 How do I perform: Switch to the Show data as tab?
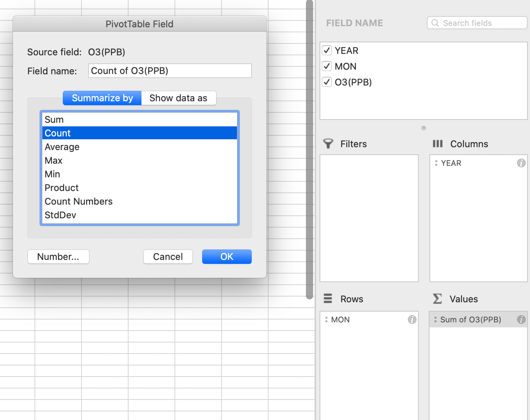[178, 98]
